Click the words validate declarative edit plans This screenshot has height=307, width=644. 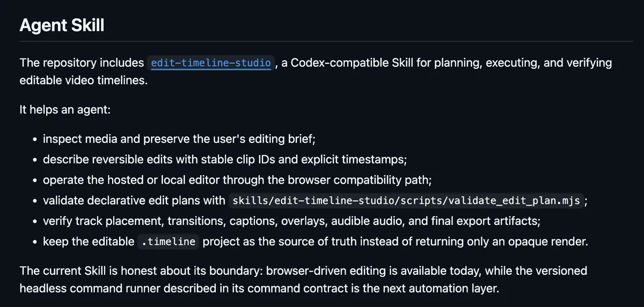click(134, 201)
